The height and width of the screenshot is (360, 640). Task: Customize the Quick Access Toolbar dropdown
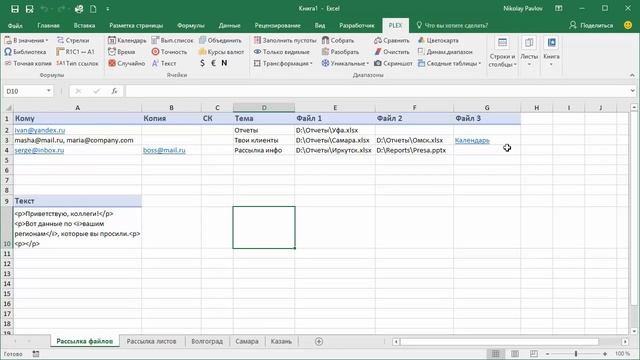108,9
